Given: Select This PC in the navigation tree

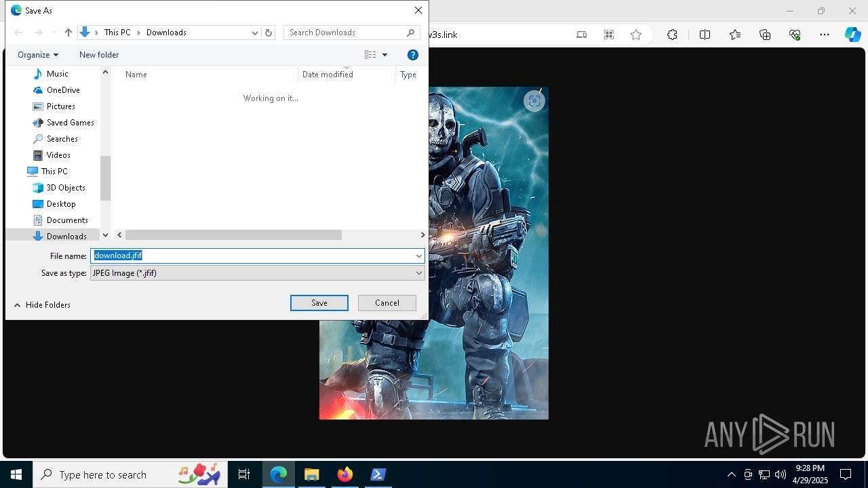Looking at the screenshot, I should click(x=54, y=171).
